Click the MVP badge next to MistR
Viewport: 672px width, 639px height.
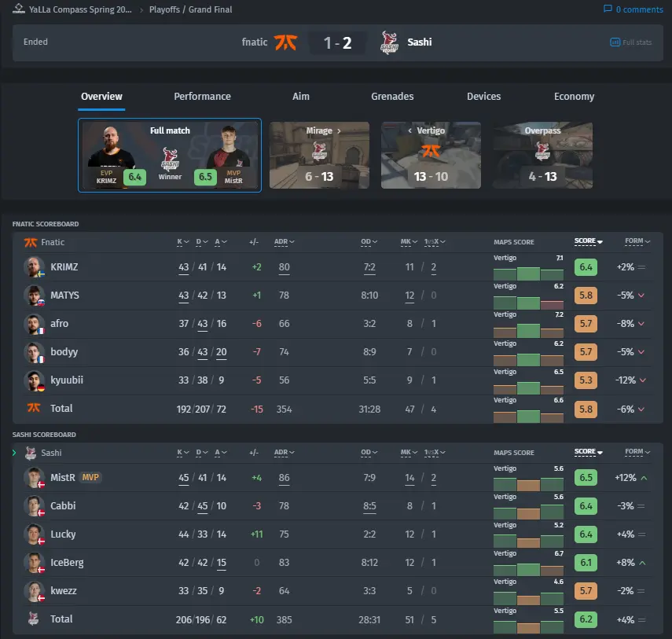point(90,477)
